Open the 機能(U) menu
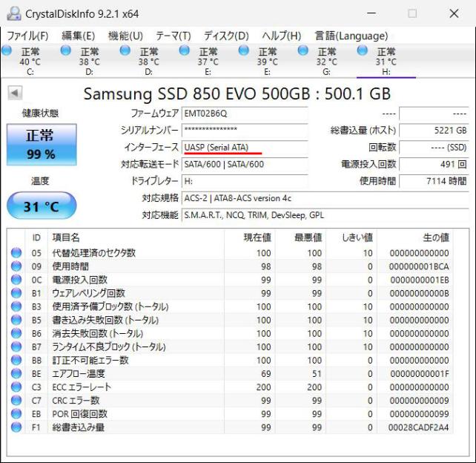The height and width of the screenshot is (463, 476). pos(125,36)
